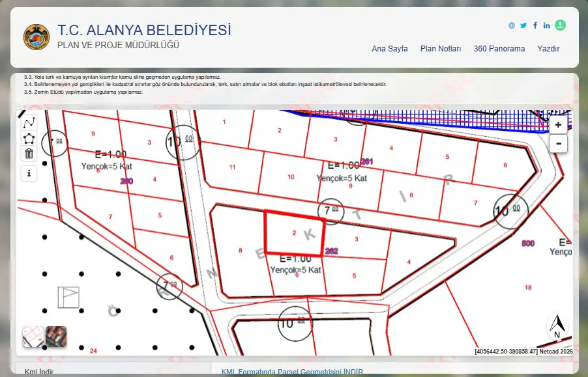588x377 pixels.
Task: Open the map info button
Action: (29, 174)
